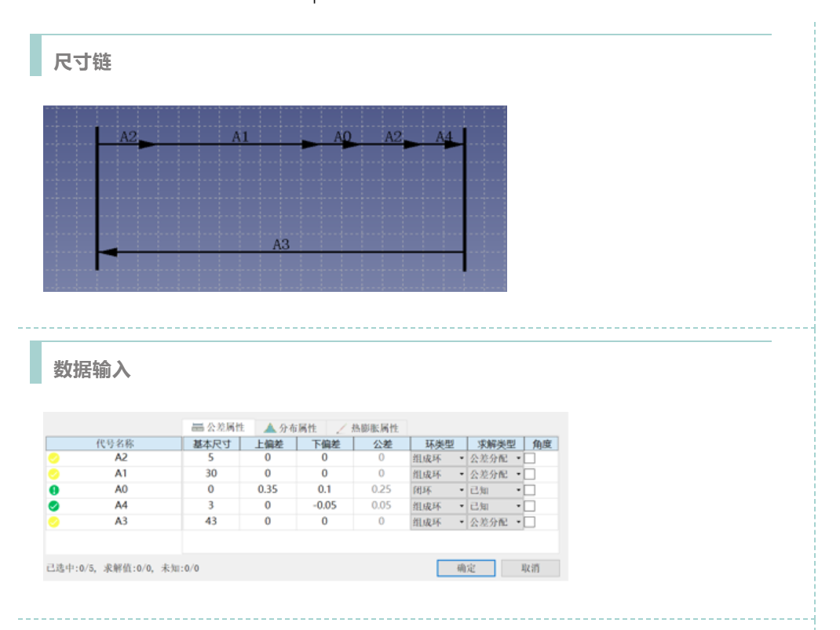Open the 求解类型 dropdown for row A4

point(495,506)
